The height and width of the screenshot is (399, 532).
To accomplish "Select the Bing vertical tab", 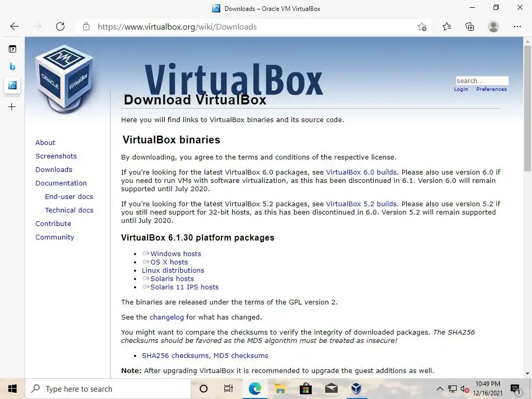I will point(12,66).
